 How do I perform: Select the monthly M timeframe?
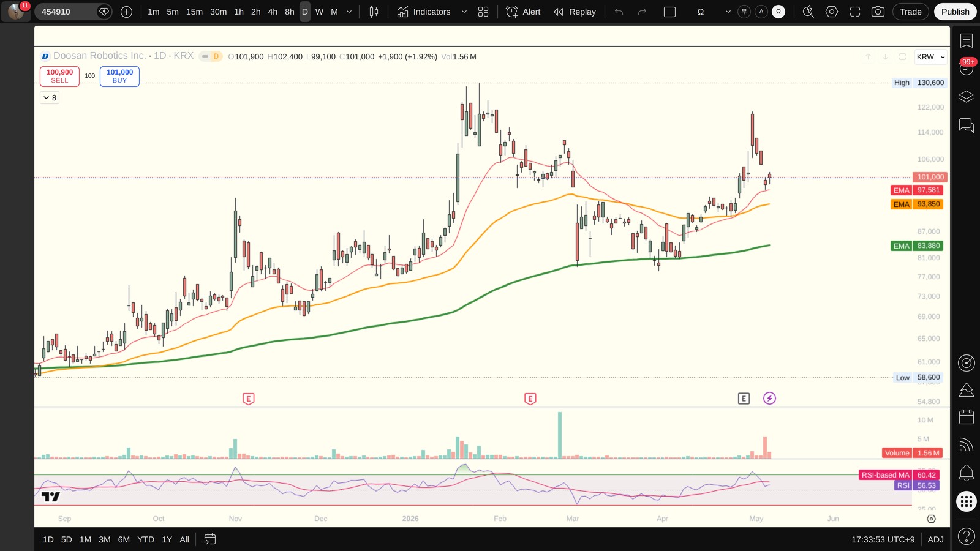(334, 12)
